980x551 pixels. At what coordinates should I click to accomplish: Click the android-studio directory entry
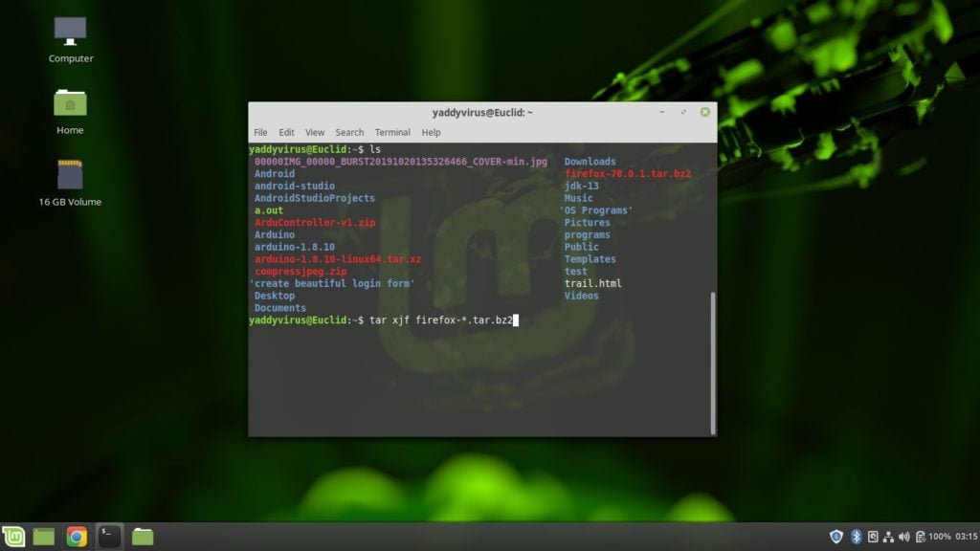click(x=295, y=187)
